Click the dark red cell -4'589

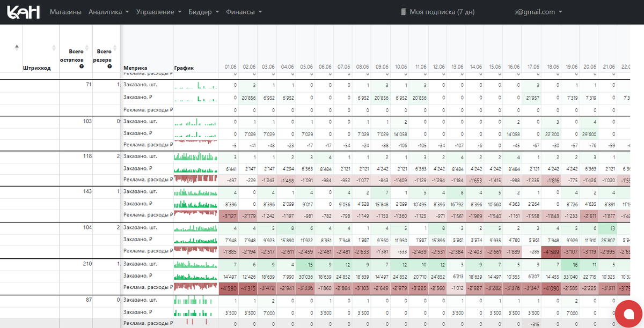(551, 251)
